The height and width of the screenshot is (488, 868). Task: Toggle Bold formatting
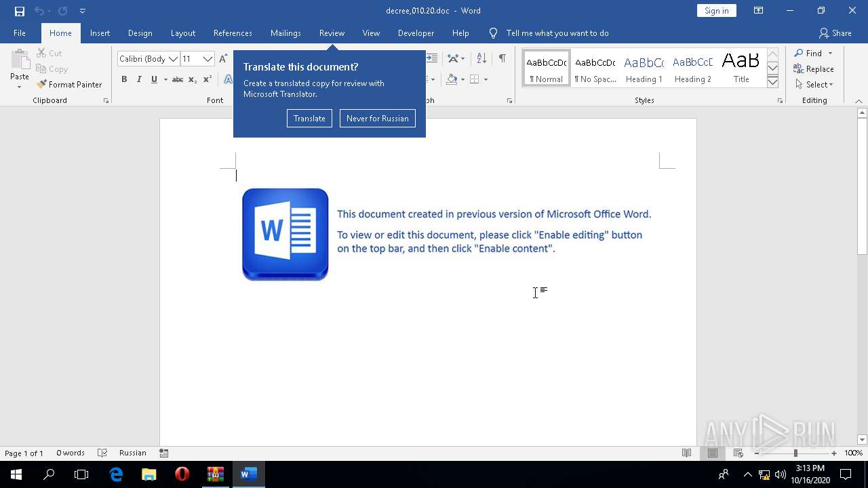(x=124, y=79)
